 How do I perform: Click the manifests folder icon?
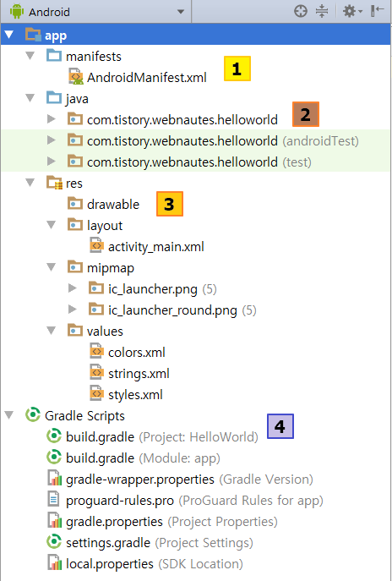coord(54,56)
